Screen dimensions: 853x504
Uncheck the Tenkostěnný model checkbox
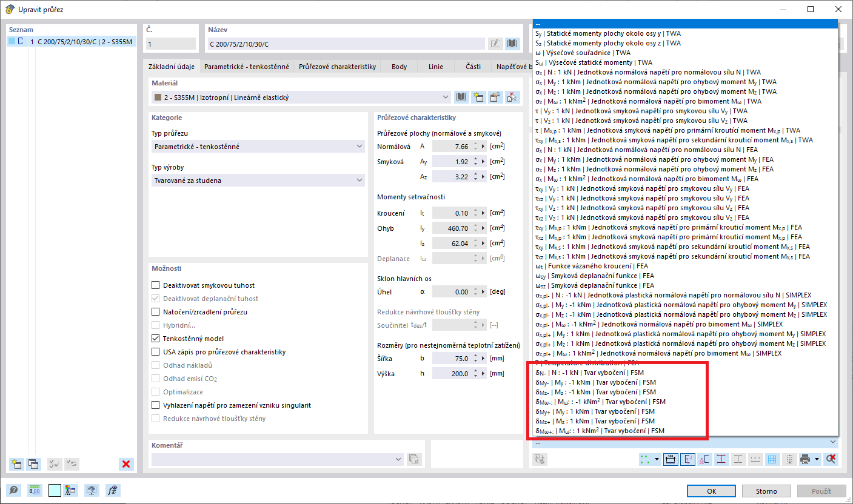pyautogui.click(x=156, y=339)
